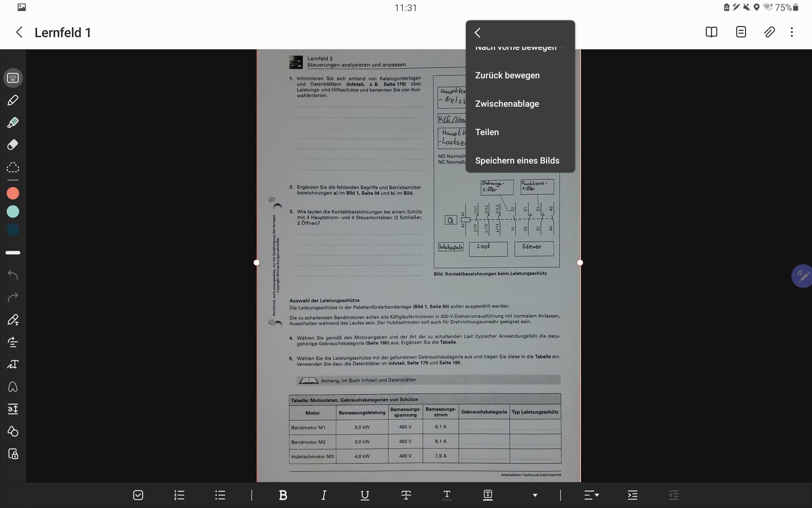Open the easy writing pad tool
Image resolution: width=812 pixels, height=508 pixels.
[x=13, y=409]
